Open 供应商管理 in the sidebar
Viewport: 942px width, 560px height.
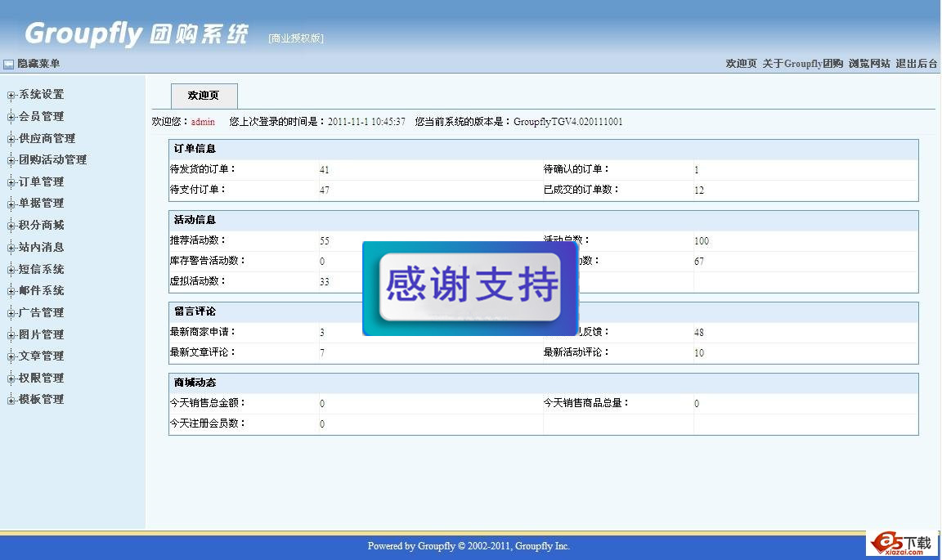click(x=47, y=138)
